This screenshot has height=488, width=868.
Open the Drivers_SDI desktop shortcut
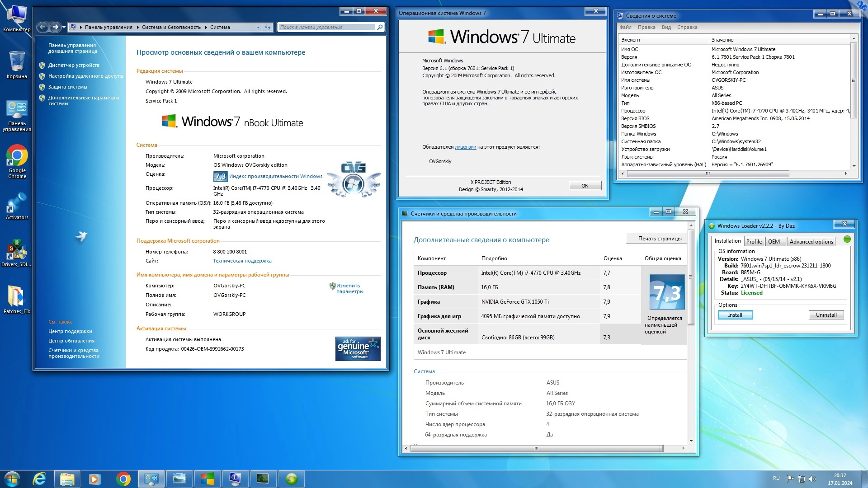click(17, 250)
